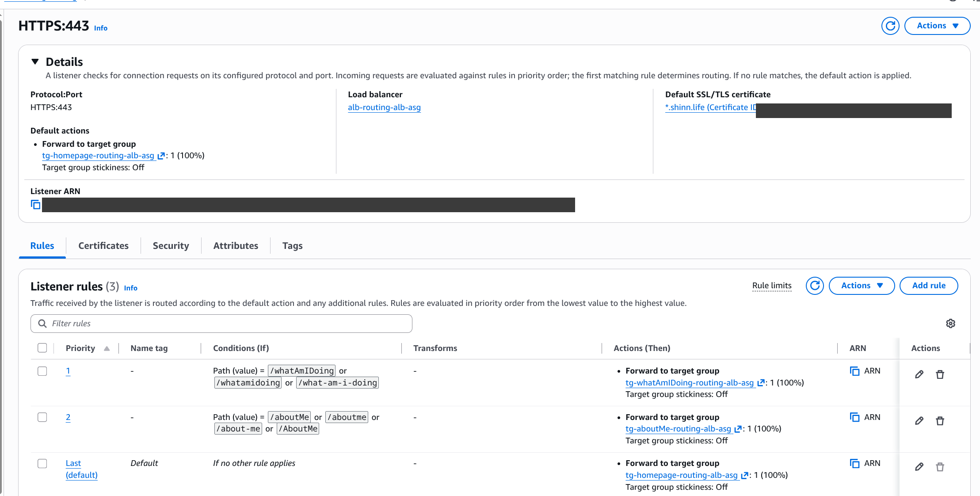Copy the Listener ARN icon
Screen dimensions: 980x496
(35, 205)
